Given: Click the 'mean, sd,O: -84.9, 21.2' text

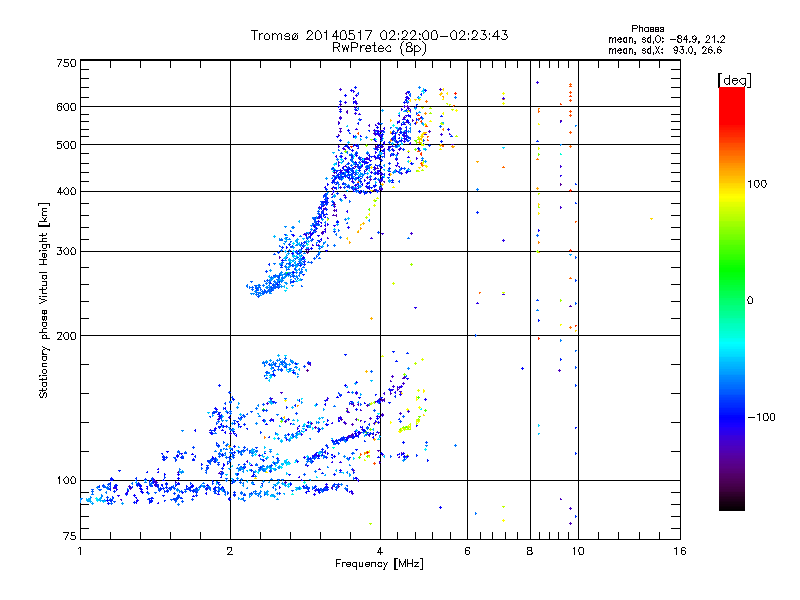Looking at the screenshot, I should click(666, 39).
